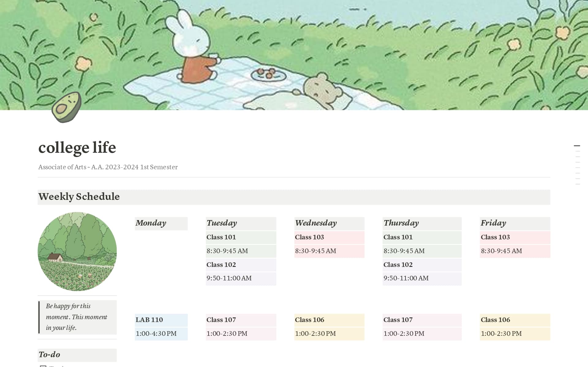Click the circular forest cabin image
Screen dimensions: 588x367
tap(77, 252)
